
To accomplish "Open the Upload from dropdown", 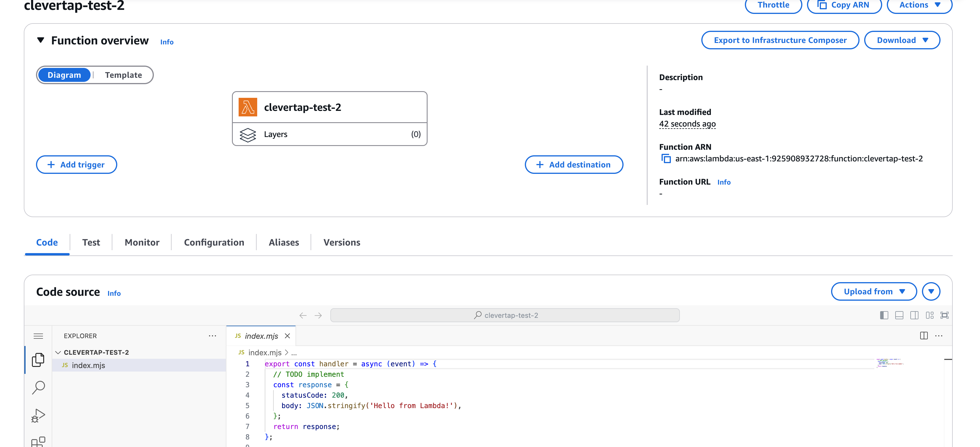I will coord(873,291).
